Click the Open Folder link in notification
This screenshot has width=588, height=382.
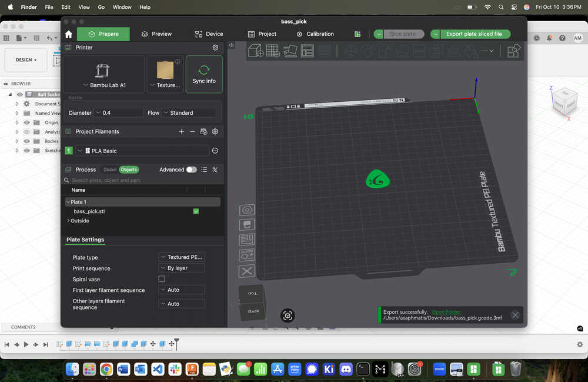pos(446,312)
